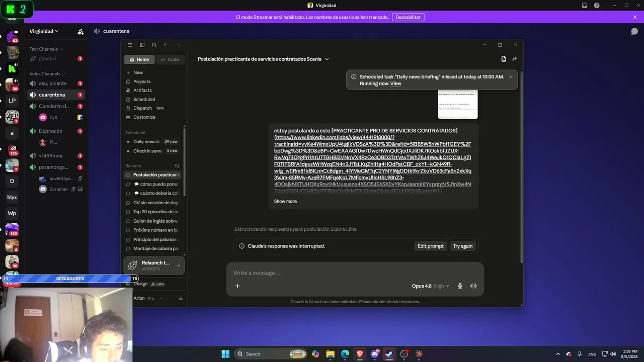Open search in Claude window

click(154, 45)
